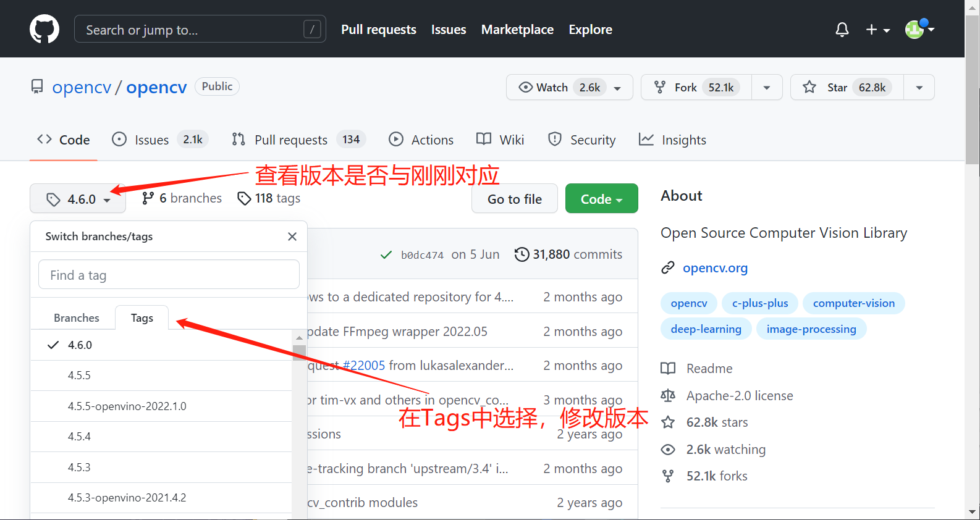Open the Insights tab
The height and width of the screenshot is (520, 980).
pos(672,140)
